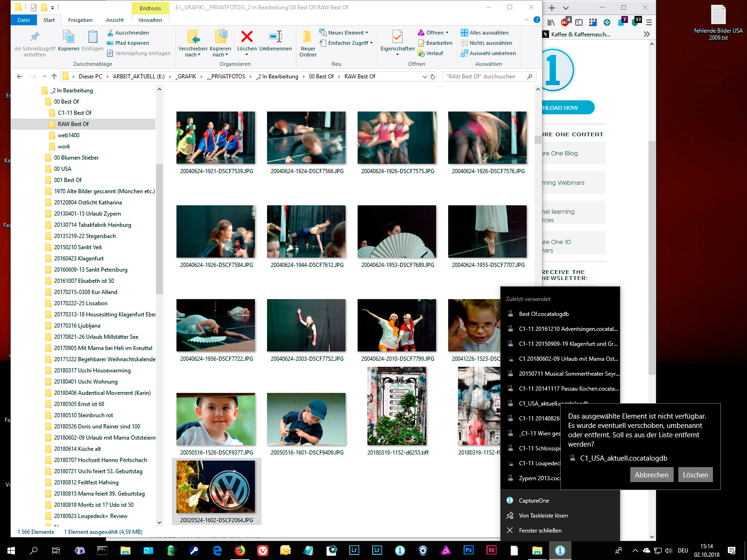747x560 pixels.
Task: Click the DOWNLOAD NOW browser button
Action: point(568,107)
